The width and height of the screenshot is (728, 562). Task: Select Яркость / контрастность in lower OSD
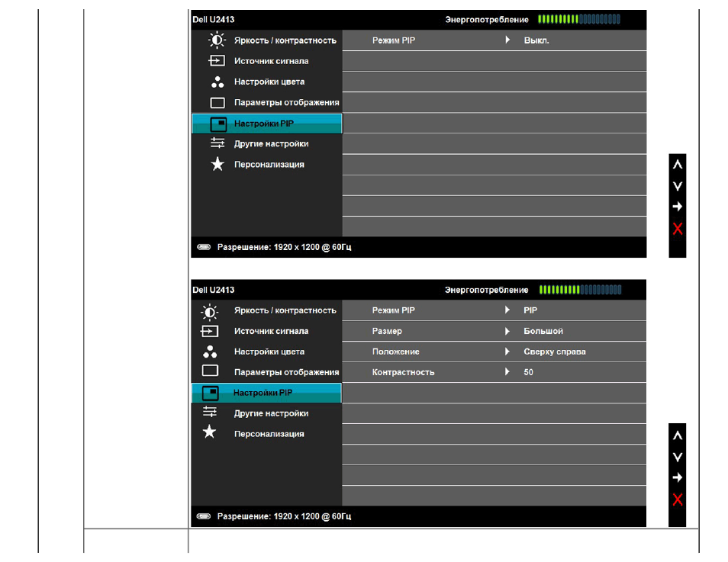click(x=285, y=310)
